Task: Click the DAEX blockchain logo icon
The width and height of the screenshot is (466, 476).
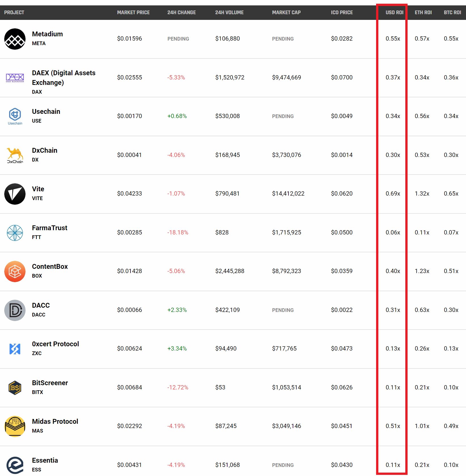Action: [x=15, y=77]
